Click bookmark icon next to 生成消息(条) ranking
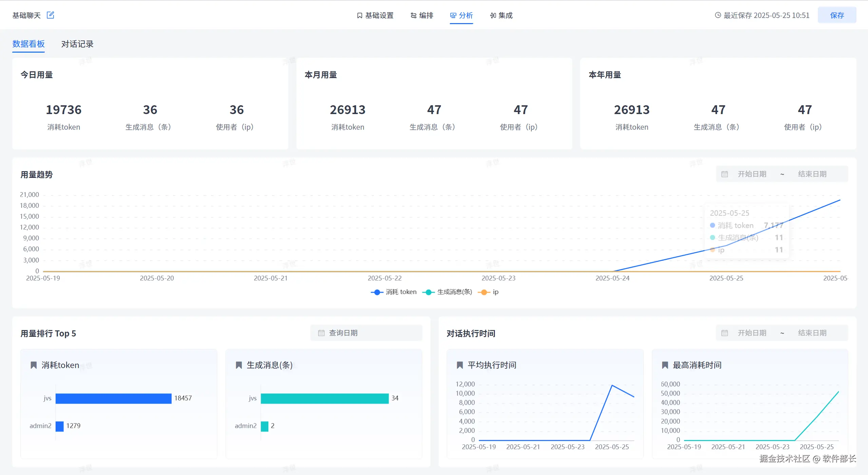The height and width of the screenshot is (475, 868). coord(239,365)
